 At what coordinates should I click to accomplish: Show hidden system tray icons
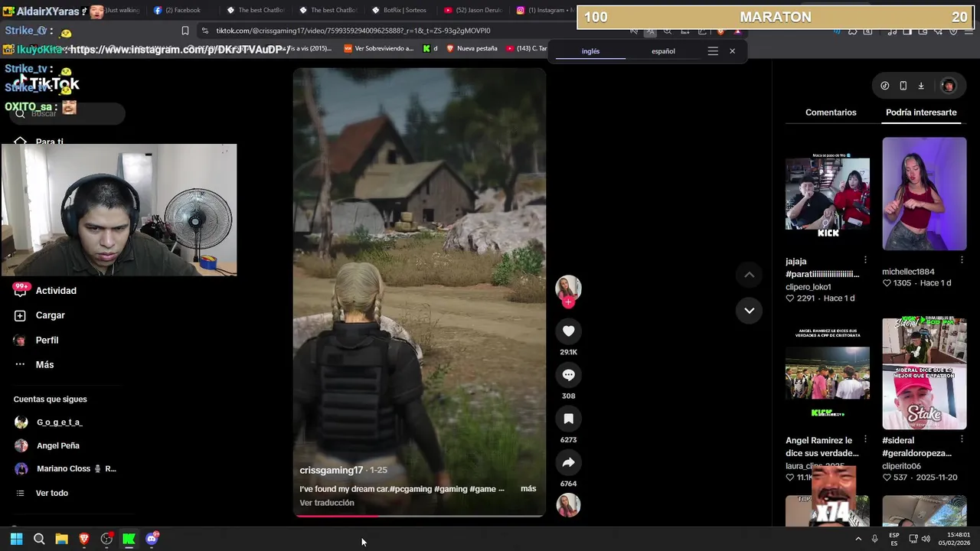(858, 539)
